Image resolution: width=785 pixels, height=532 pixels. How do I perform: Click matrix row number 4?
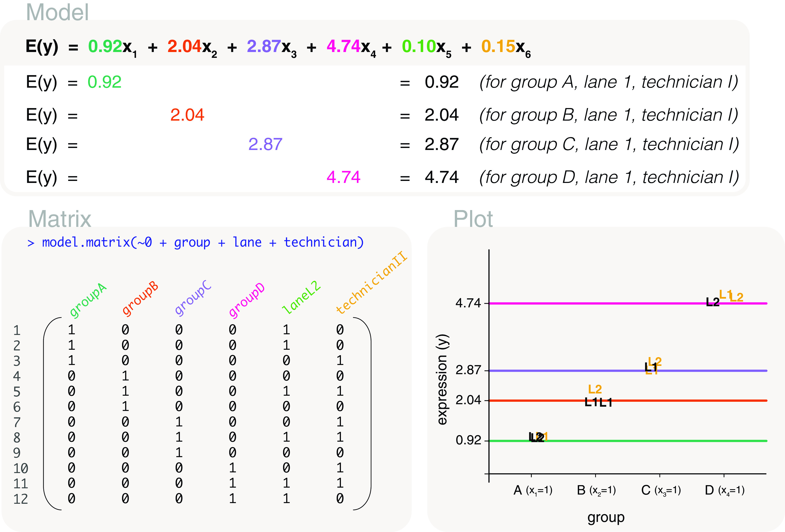[17, 376]
